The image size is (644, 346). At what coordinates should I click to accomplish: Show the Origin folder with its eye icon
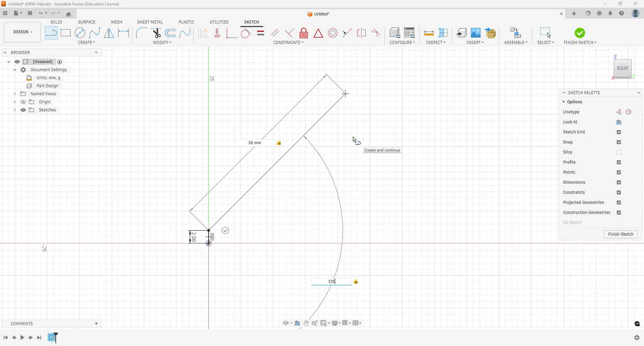(x=23, y=102)
